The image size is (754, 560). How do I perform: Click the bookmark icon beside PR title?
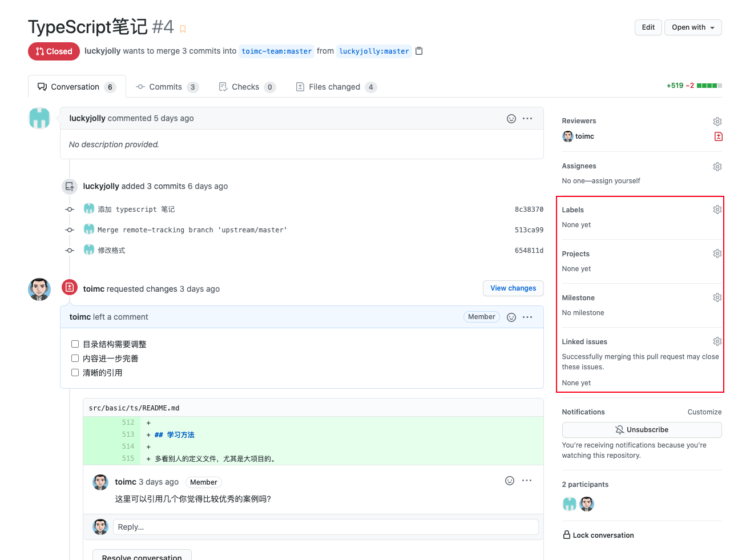tap(183, 29)
